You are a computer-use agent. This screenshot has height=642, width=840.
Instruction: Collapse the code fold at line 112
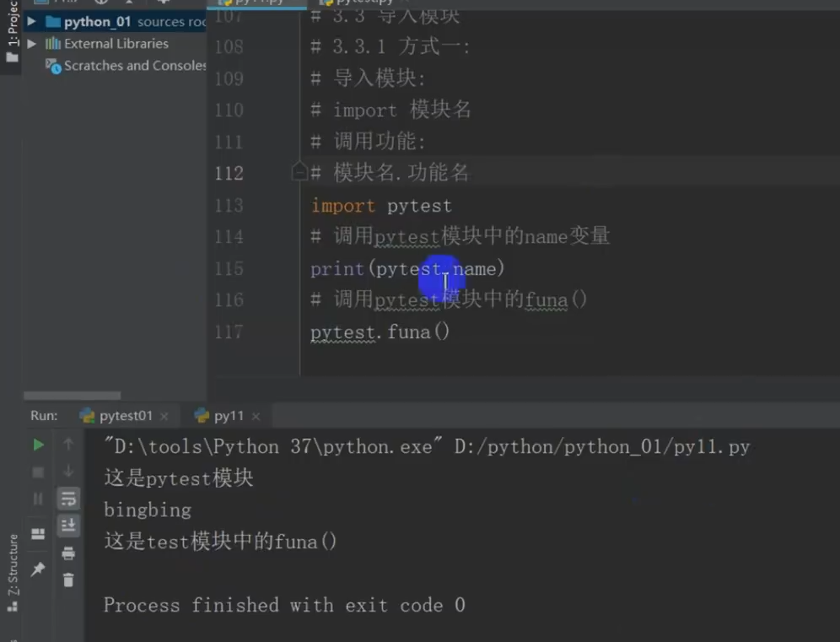pos(299,171)
